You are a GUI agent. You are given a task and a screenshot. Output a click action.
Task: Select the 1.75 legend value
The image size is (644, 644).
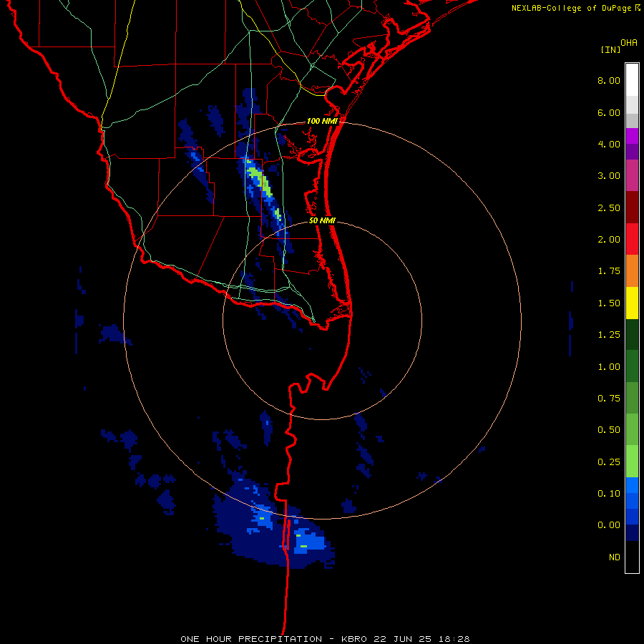[x=609, y=271]
